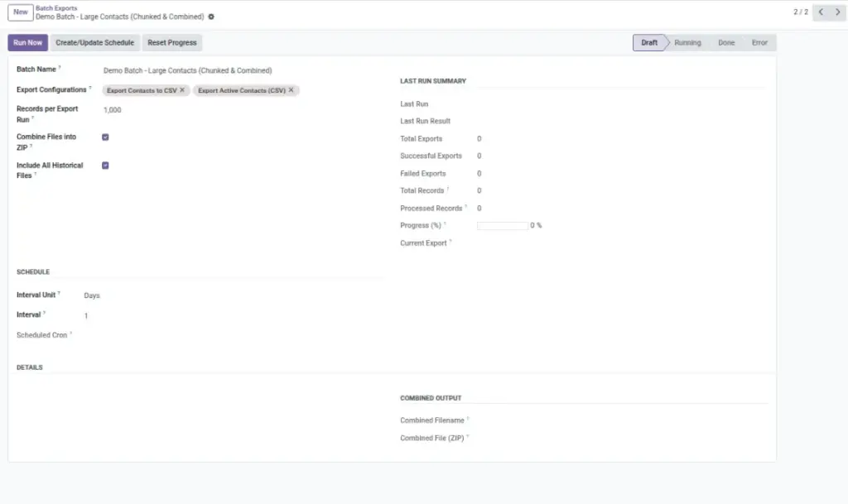The height and width of the screenshot is (504, 848).
Task: Click the Last Run Result label
Action: 425,121
